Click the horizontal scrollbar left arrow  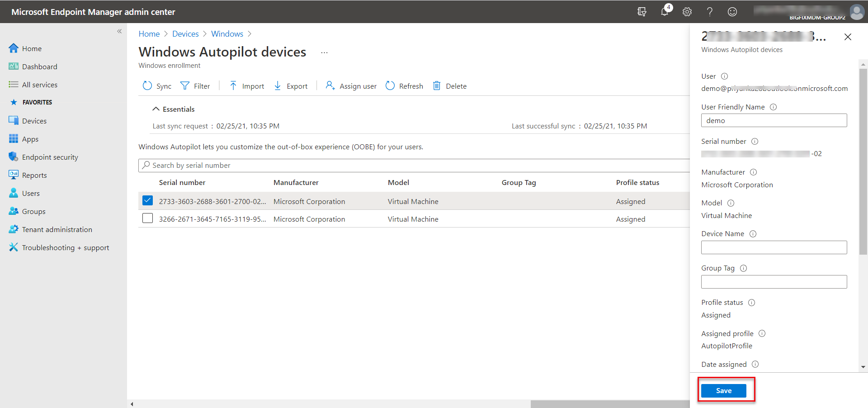[x=132, y=404]
